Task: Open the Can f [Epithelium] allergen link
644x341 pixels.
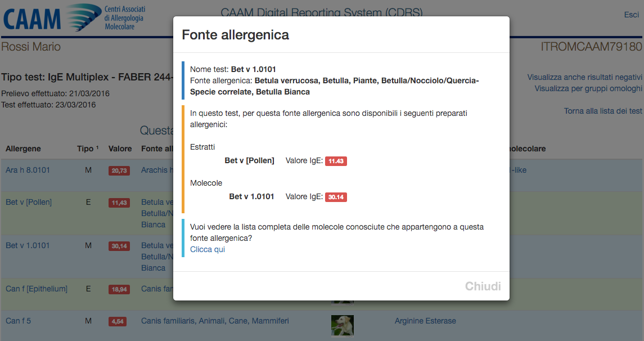Action: click(36, 289)
